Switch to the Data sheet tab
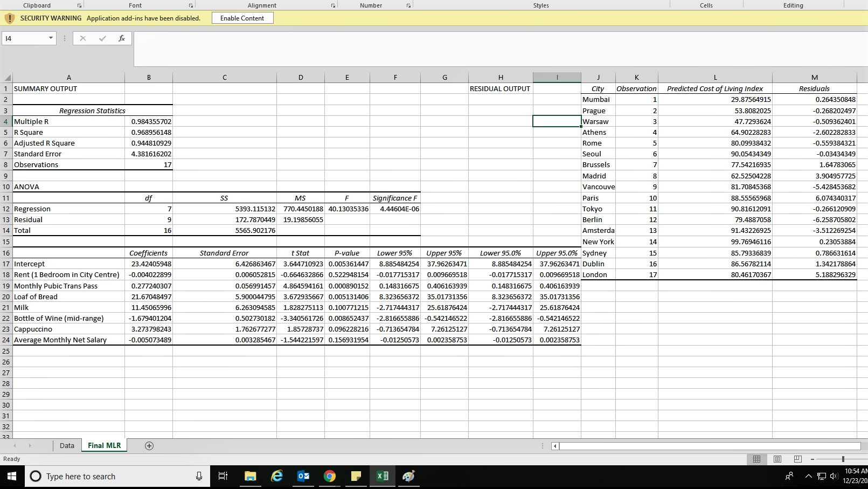868x489 pixels. (x=67, y=445)
